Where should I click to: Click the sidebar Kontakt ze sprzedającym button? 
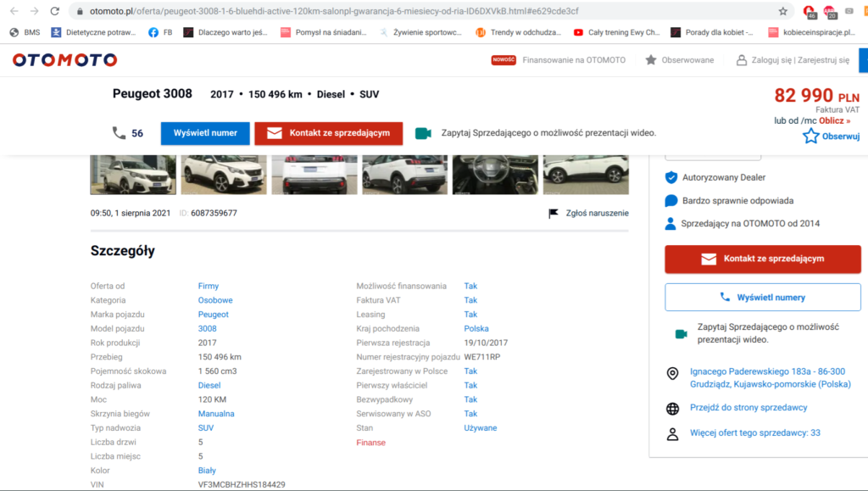pos(763,259)
